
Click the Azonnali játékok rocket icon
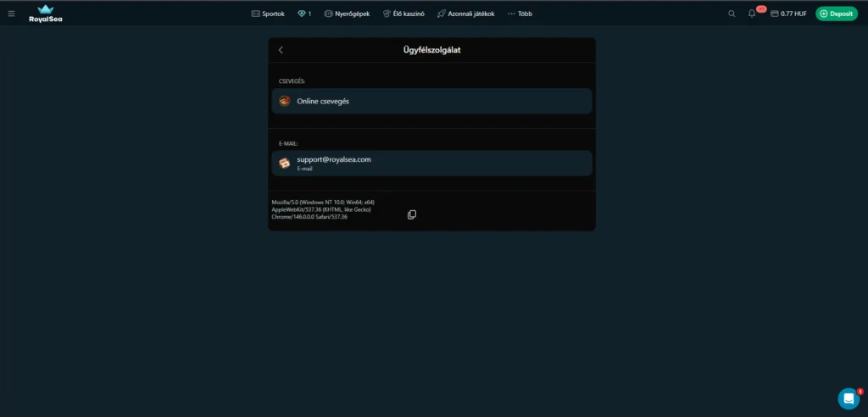(441, 14)
